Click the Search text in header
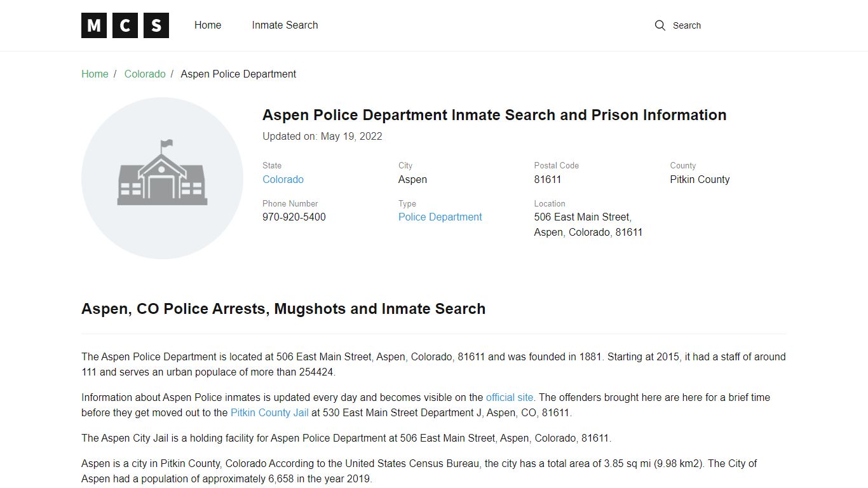868x488 pixels. coord(687,25)
